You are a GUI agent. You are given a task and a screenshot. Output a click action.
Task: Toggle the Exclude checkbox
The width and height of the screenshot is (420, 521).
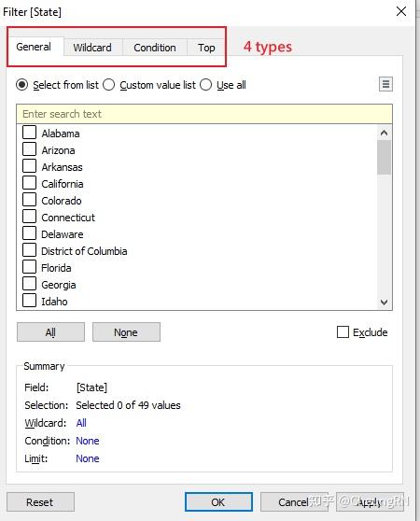point(343,332)
